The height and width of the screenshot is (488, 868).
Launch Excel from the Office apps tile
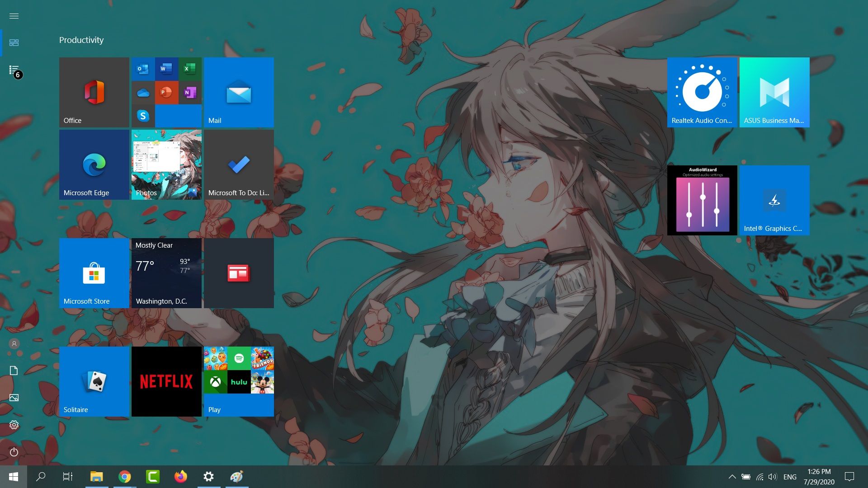(x=190, y=69)
